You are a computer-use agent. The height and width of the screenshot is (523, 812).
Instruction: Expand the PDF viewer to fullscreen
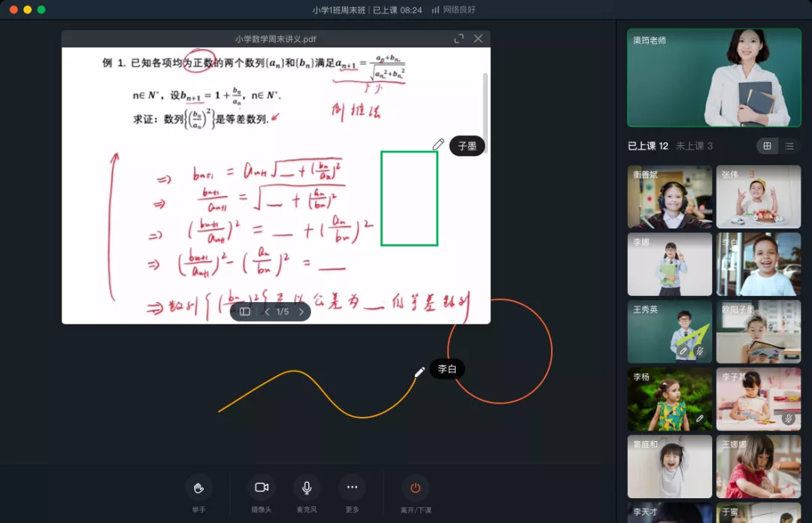click(459, 39)
